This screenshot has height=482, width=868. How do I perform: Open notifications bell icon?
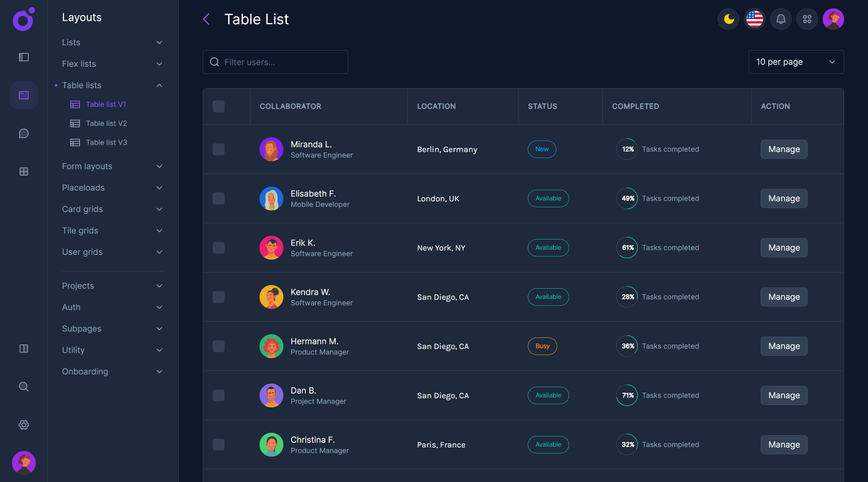pos(781,19)
